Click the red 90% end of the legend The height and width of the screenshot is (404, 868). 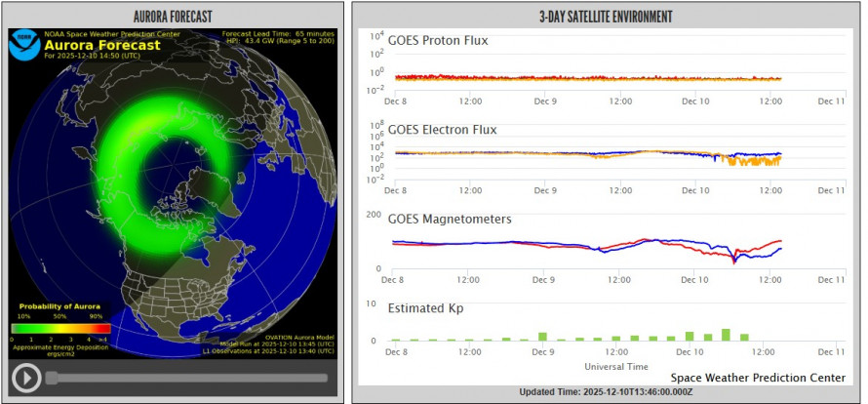[x=100, y=328]
